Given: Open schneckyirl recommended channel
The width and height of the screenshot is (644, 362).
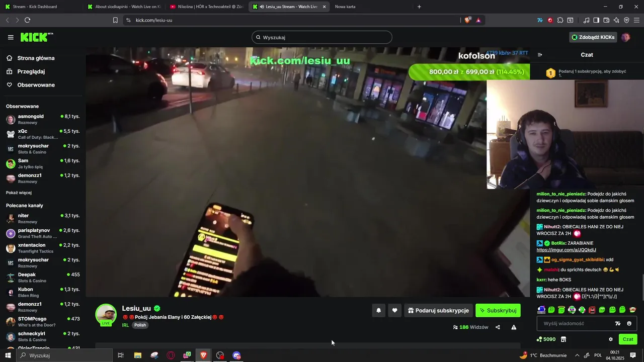Looking at the screenshot, I should [x=42, y=336].
